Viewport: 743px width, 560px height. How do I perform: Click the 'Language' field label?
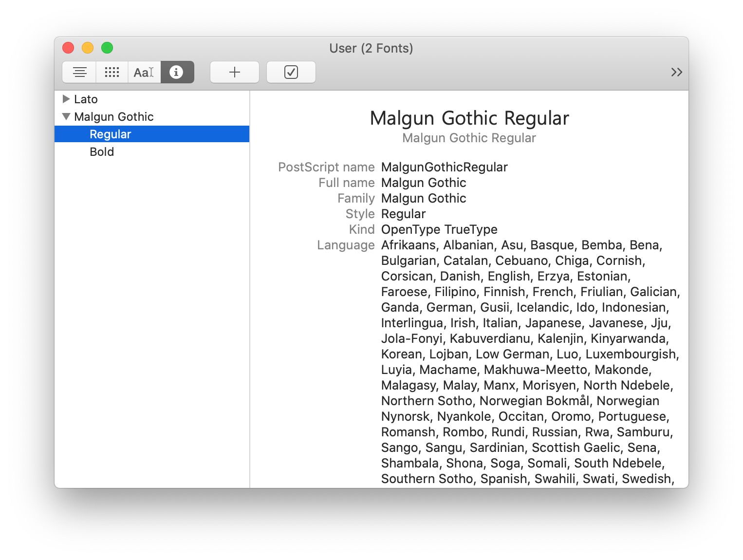coord(346,245)
